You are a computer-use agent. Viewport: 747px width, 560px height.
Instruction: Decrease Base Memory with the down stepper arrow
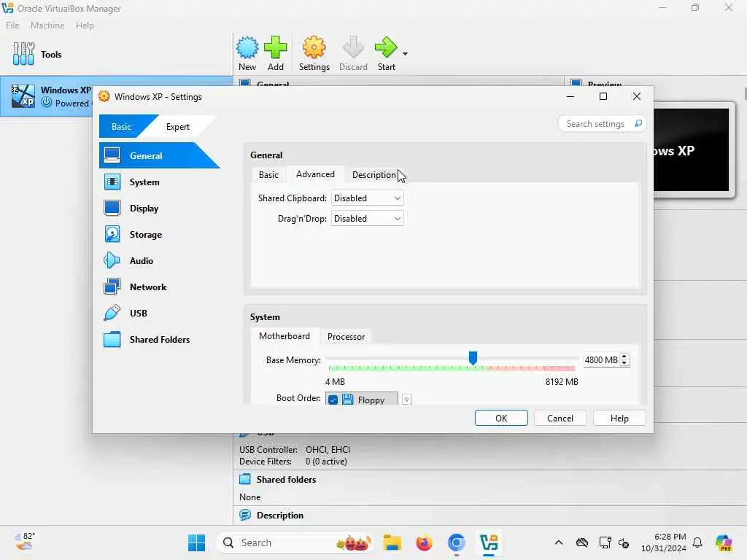click(x=624, y=363)
